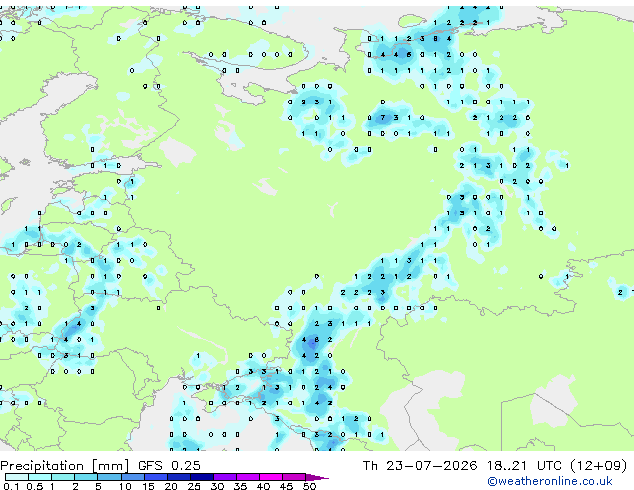Viewport: 634px width, 490px height.
Task: Select the legend swatch between 0.5 and 1
Action: tap(40, 477)
